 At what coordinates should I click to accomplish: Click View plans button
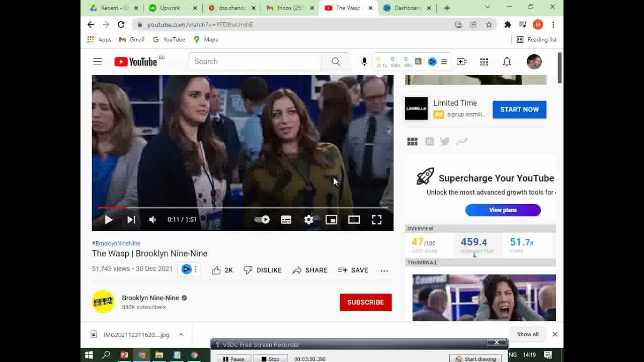coord(503,210)
